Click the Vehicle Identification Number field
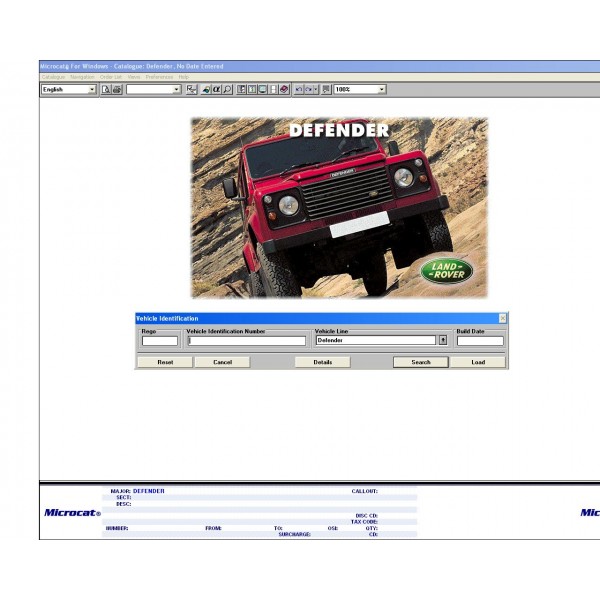 246,341
